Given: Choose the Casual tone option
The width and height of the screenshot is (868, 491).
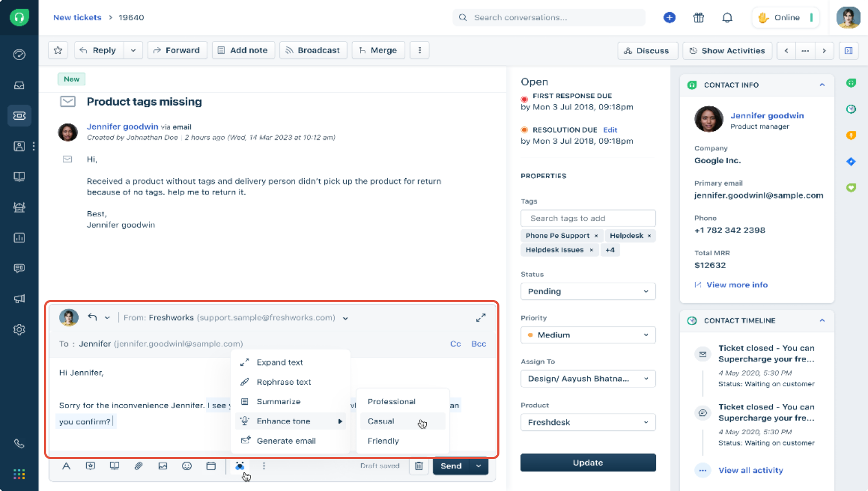Looking at the screenshot, I should [x=403, y=421].
